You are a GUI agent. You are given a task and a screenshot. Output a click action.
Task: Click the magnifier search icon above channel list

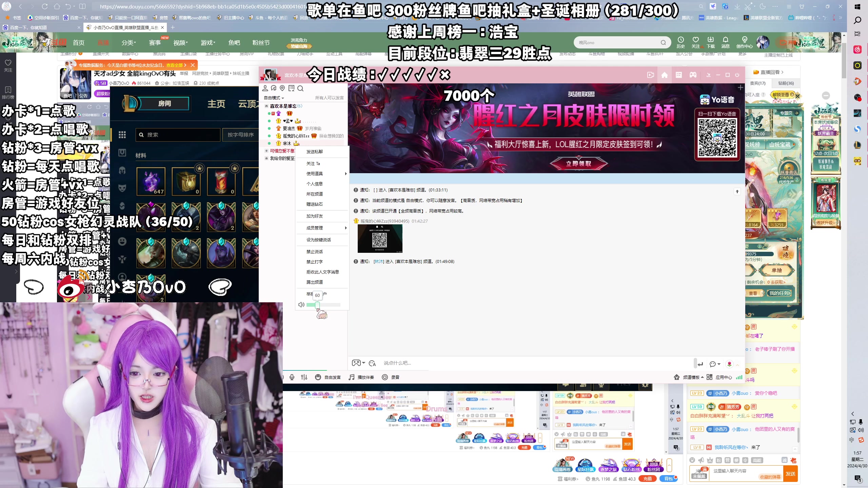[300, 88]
